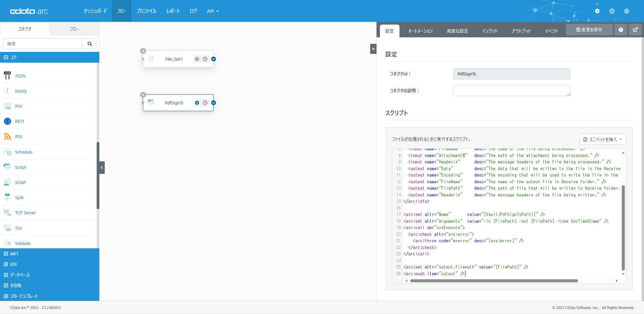Image resolution: width=644 pixels, height=314 pixels.
Task: Select the Script connector icon
Action: click(x=7, y=167)
